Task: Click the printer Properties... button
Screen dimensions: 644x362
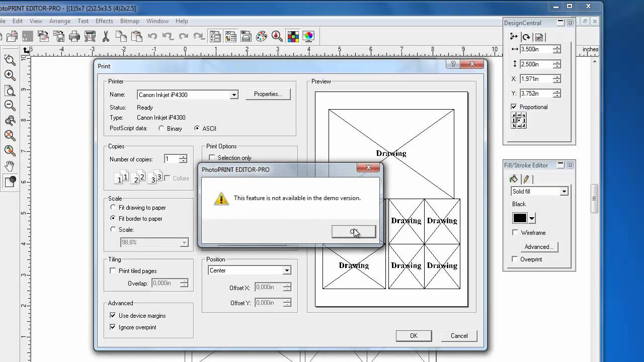Action: click(x=268, y=94)
